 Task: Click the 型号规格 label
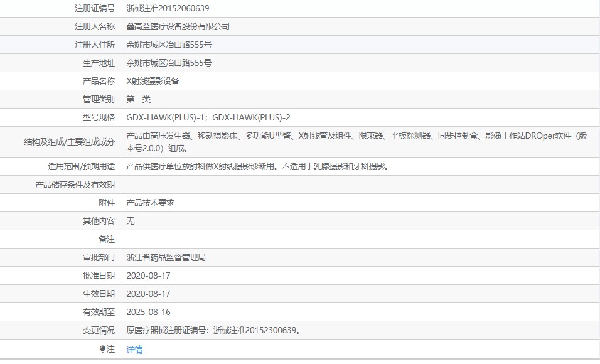point(99,117)
